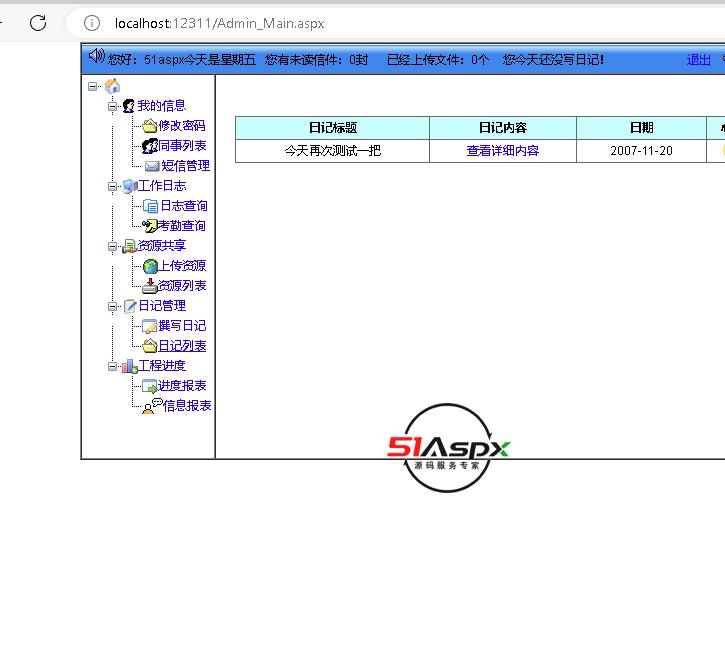The image size is (725, 667).
Task: Collapse the root node of the tree
Action: pos(93,86)
